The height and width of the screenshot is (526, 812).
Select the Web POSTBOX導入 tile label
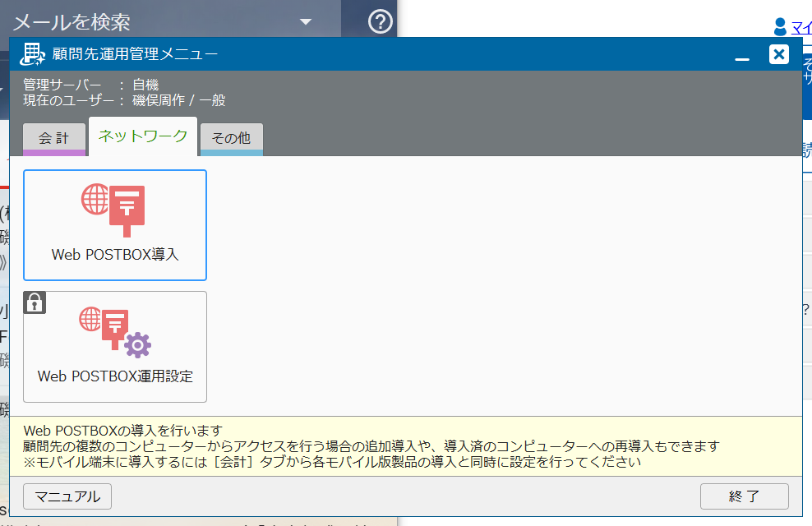click(115, 255)
